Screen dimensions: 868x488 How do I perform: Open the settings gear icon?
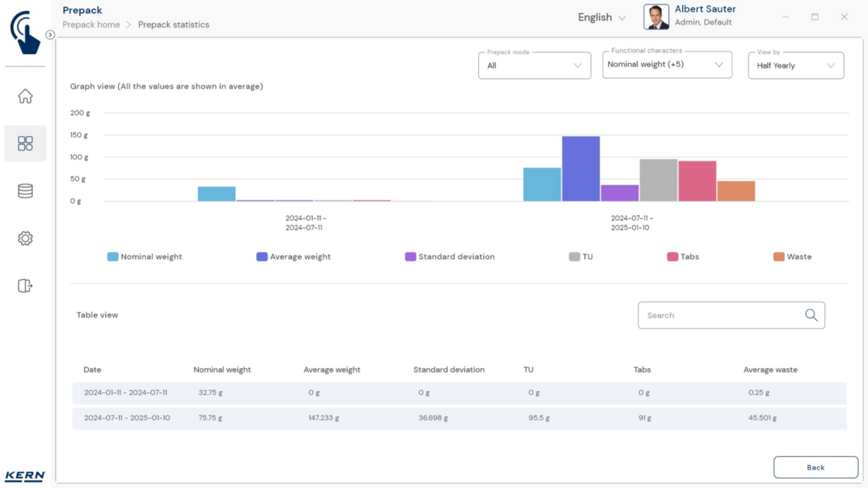click(25, 239)
